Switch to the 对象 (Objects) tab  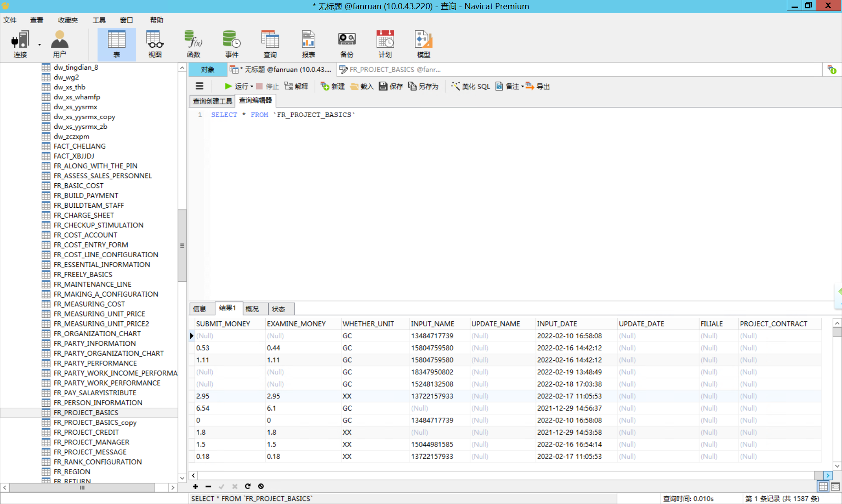click(208, 69)
